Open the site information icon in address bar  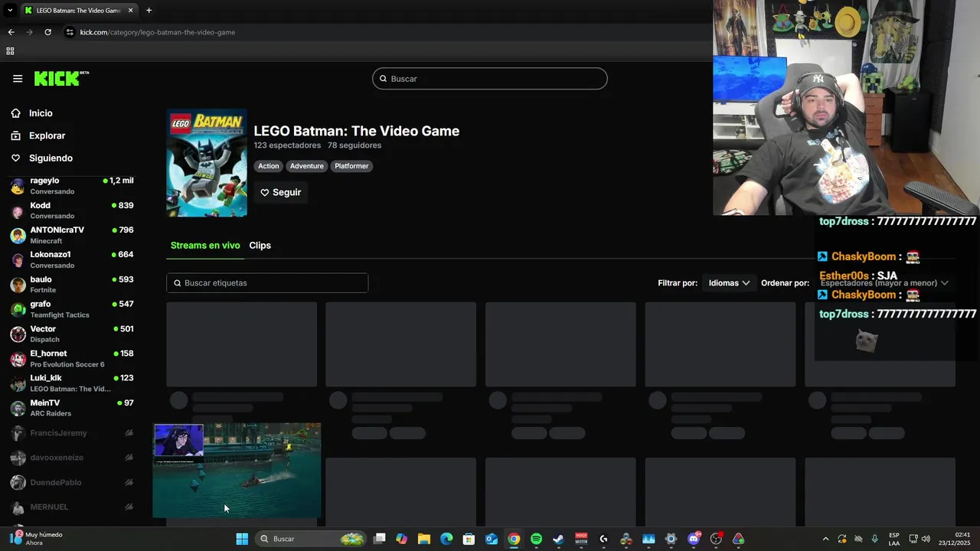pyautogui.click(x=69, y=32)
